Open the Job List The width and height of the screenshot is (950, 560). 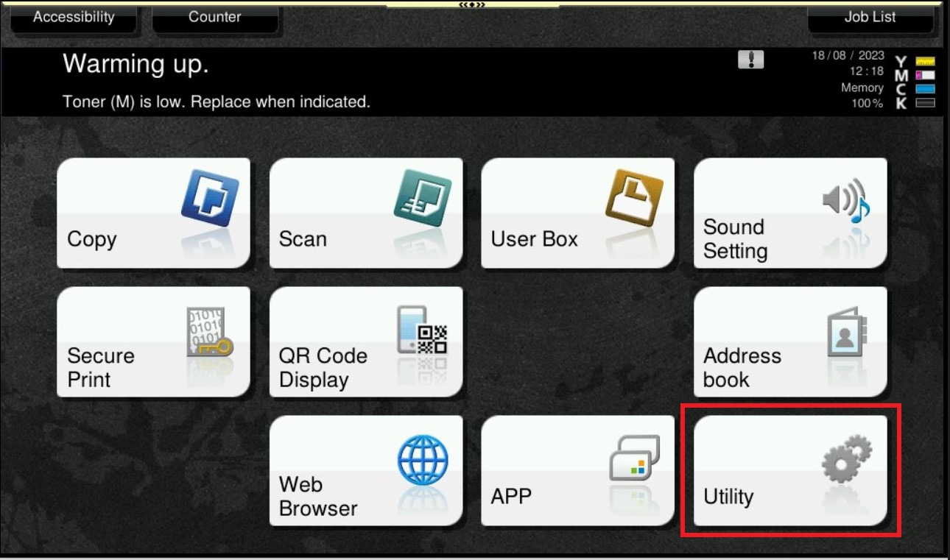pos(869,17)
